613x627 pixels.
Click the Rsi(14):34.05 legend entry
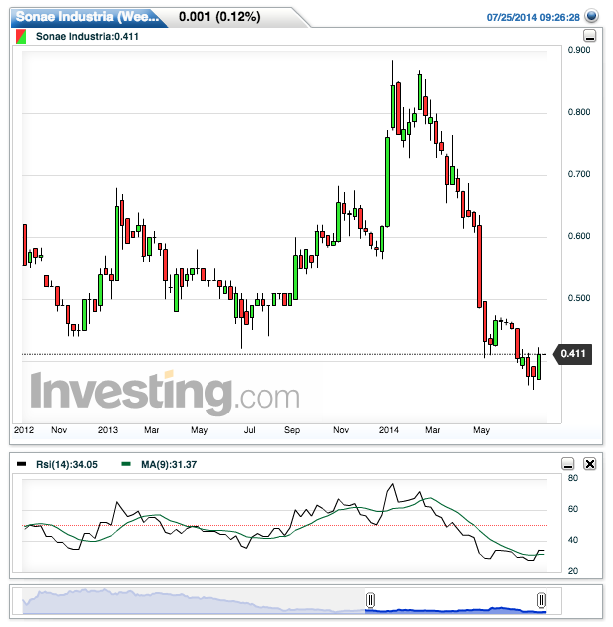click(67, 464)
